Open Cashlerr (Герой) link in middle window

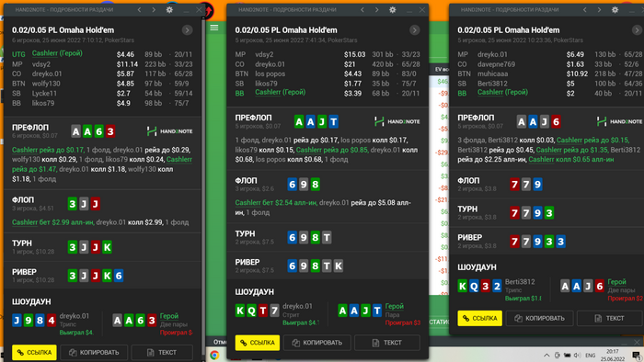[x=280, y=92]
